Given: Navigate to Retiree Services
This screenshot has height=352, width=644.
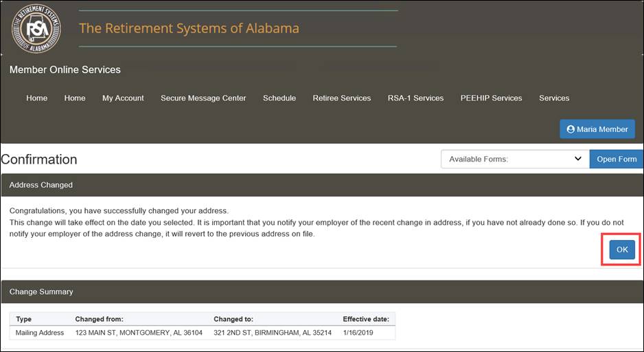Looking at the screenshot, I should point(341,98).
